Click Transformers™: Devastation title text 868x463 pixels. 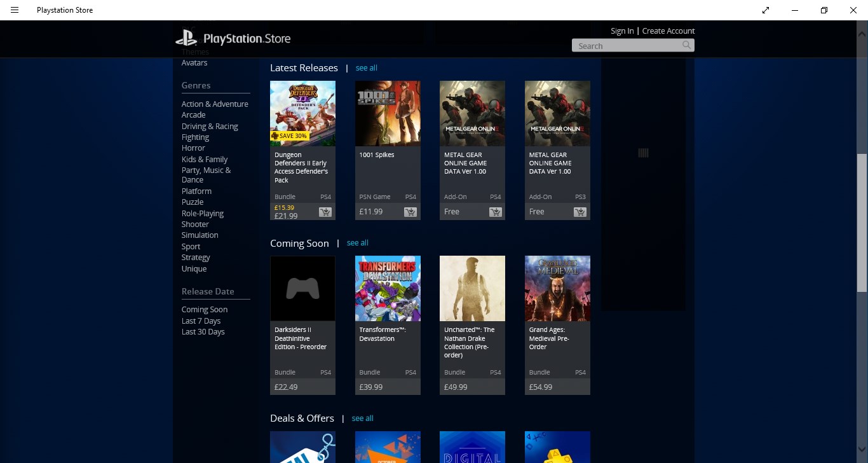coord(383,334)
